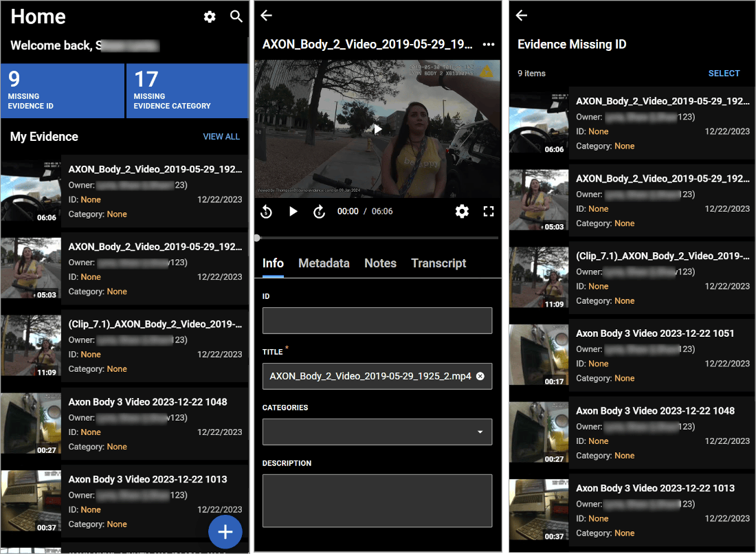
Task: Go back from Evidence Missing ID list
Action: (522, 16)
